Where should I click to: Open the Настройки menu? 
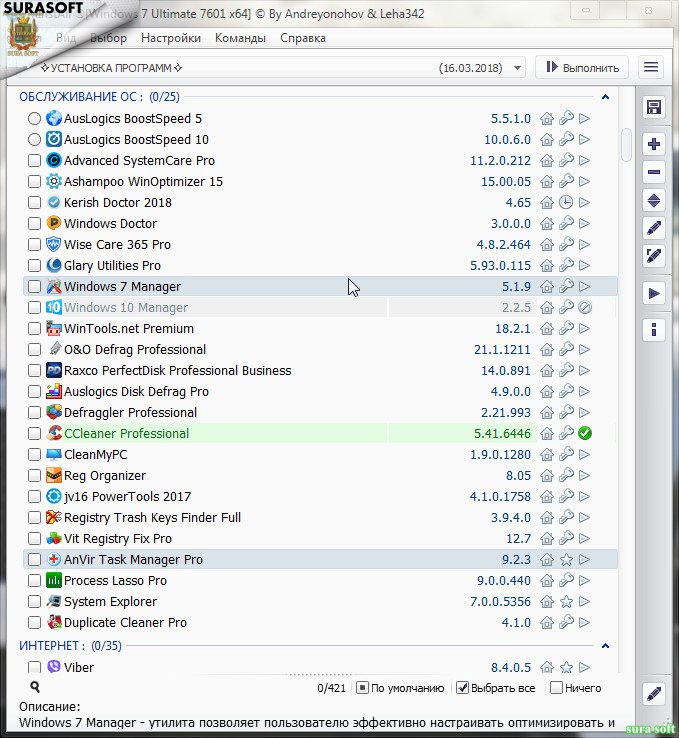tap(171, 38)
